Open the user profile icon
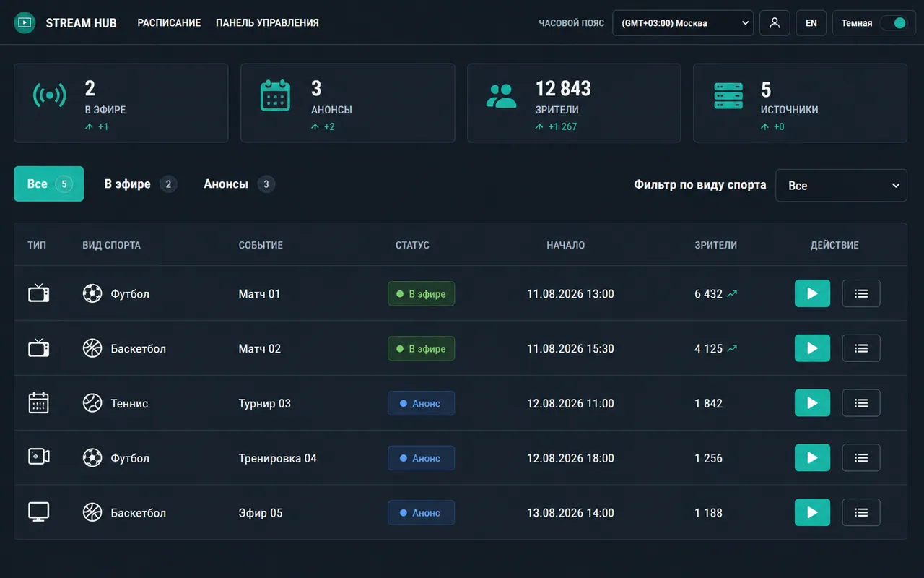This screenshot has height=578, width=924. [775, 22]
